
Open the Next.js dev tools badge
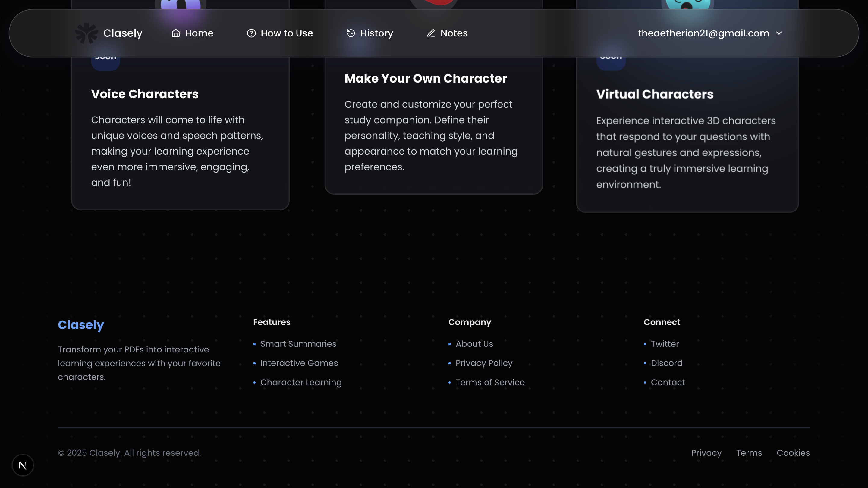(x=23, y=465)
